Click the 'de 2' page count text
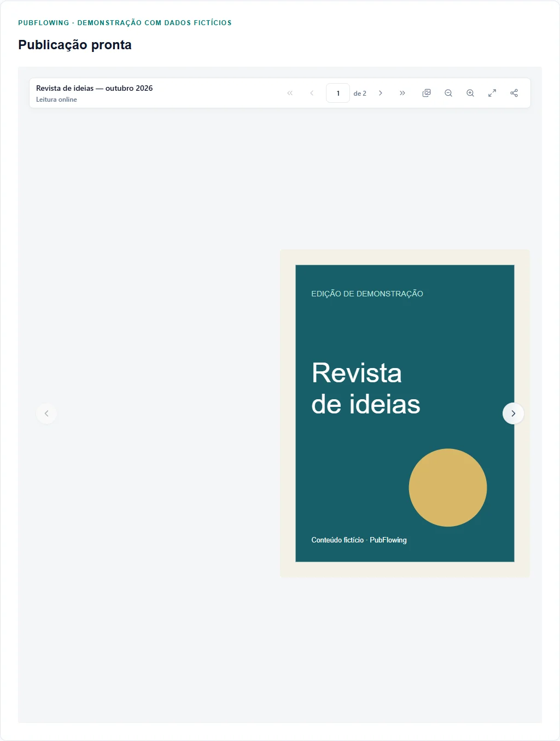560x741 pixels. (360, 94)
